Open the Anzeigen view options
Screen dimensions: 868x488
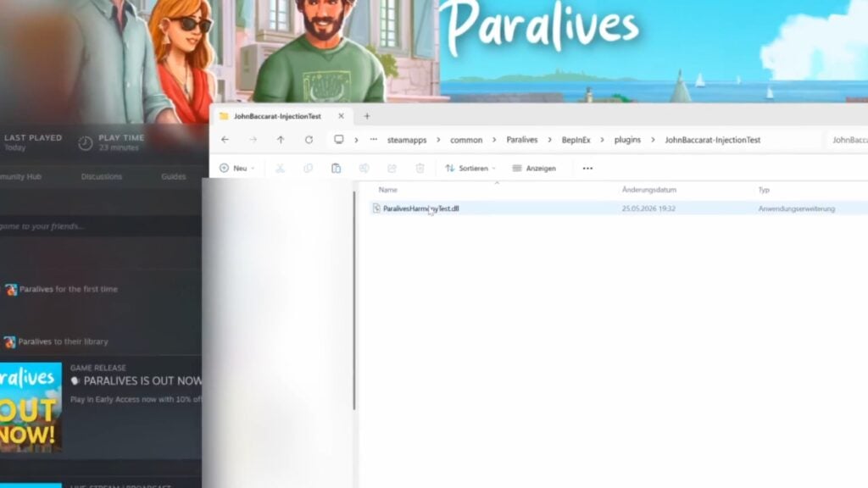(534, 169)
